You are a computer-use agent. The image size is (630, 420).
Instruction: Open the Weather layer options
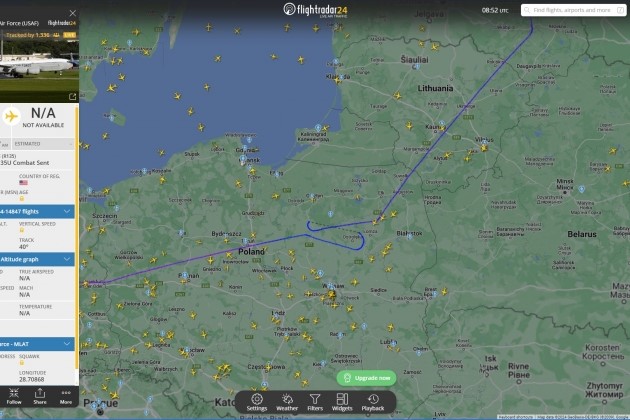(x=287, y=402)
